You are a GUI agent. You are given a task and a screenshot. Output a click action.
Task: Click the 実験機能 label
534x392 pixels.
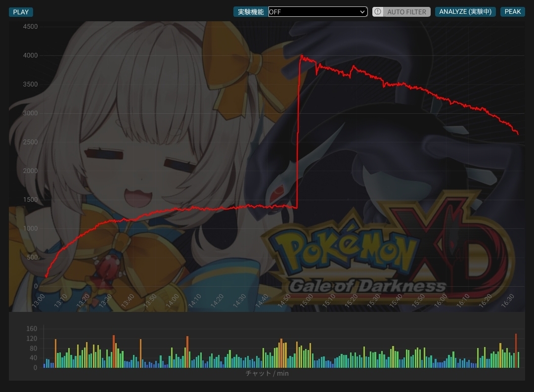[x=251, y=12]
